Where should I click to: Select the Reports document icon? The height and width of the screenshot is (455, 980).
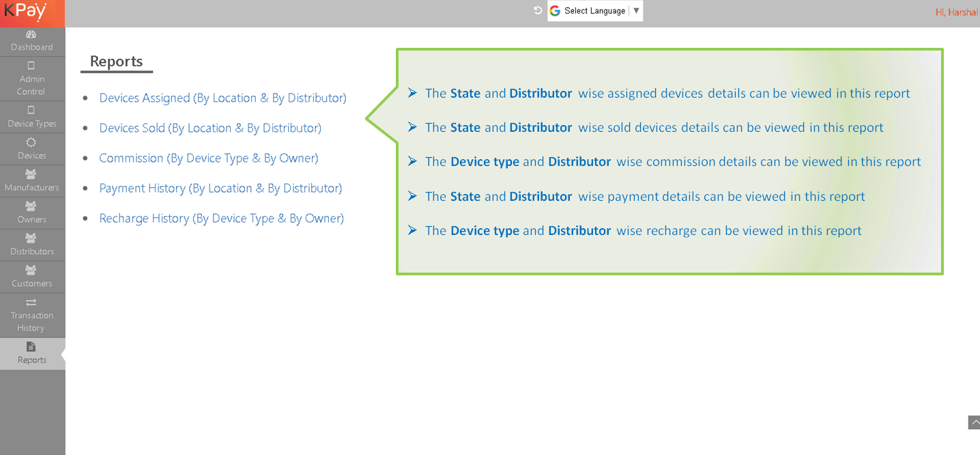click(x=31, y=347)
